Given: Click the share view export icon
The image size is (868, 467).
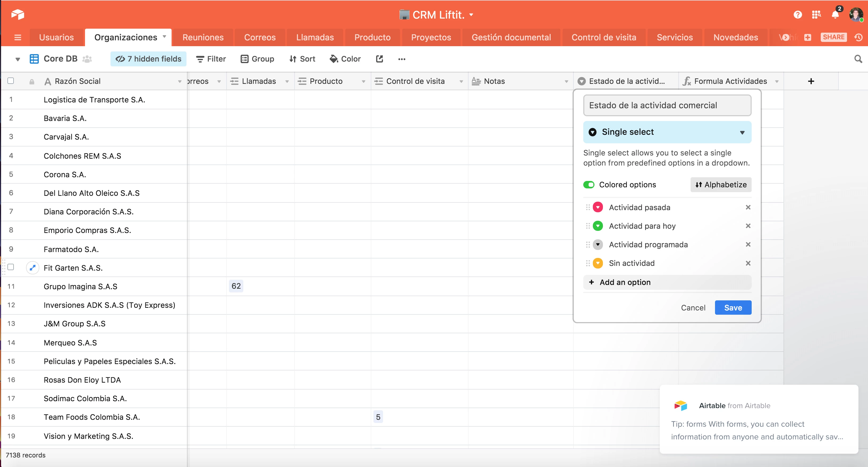Looking at the screenshot, I should [379, 59].
